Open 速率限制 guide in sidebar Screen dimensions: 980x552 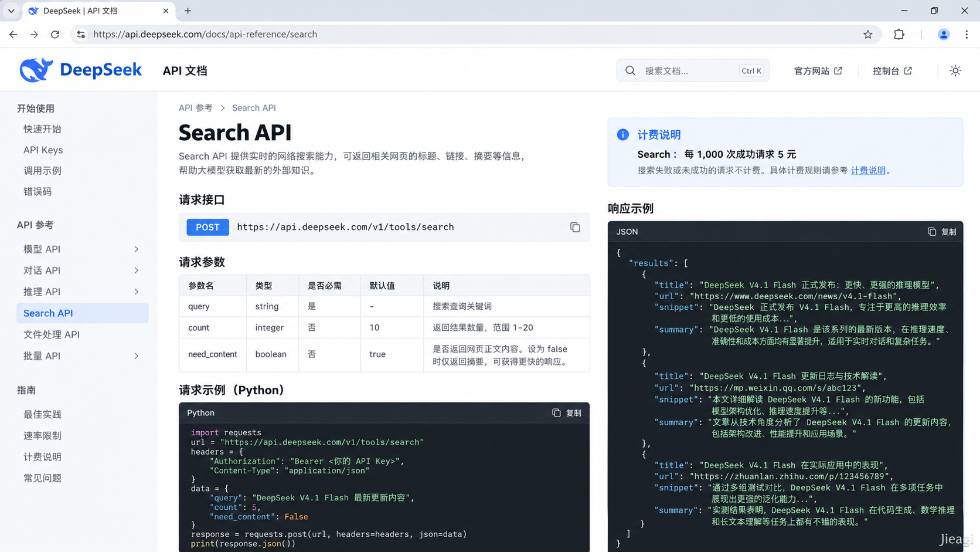coord(42,436)
